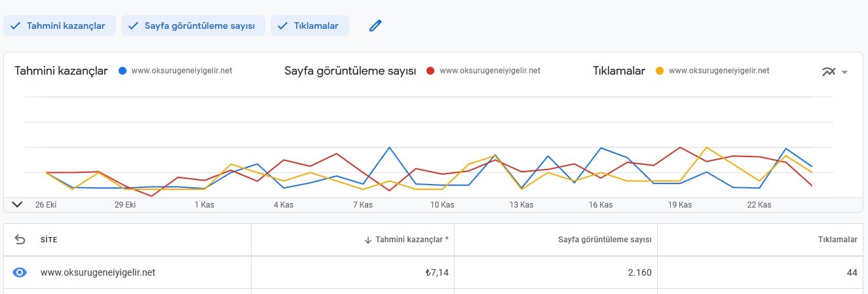Click the blue legend dot for Tahmini kazançlar

[122, 71]
